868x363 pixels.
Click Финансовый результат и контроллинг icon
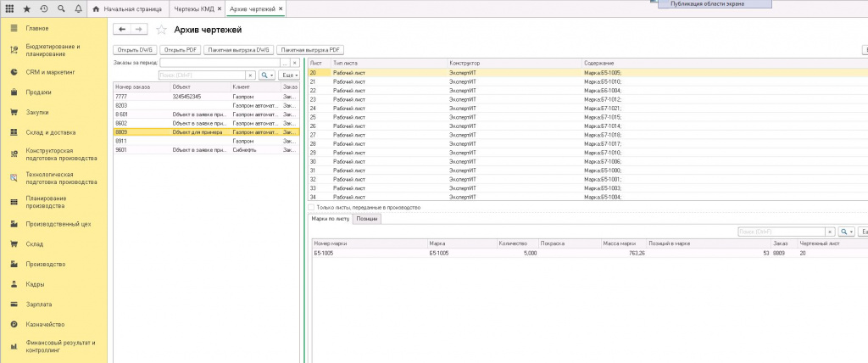(x=14, y=346)
